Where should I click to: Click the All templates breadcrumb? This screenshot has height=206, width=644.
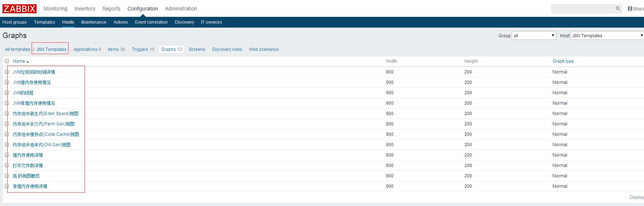[x=18, y=49]
